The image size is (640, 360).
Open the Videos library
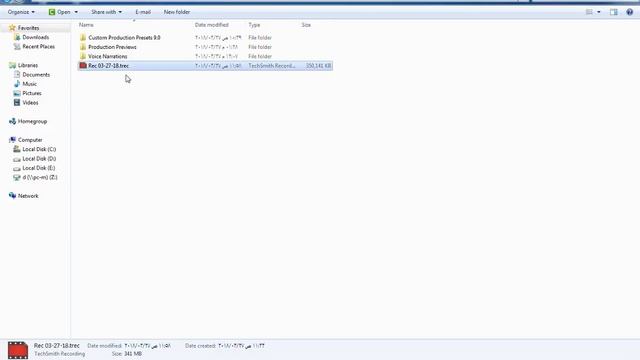click(30, 103)
